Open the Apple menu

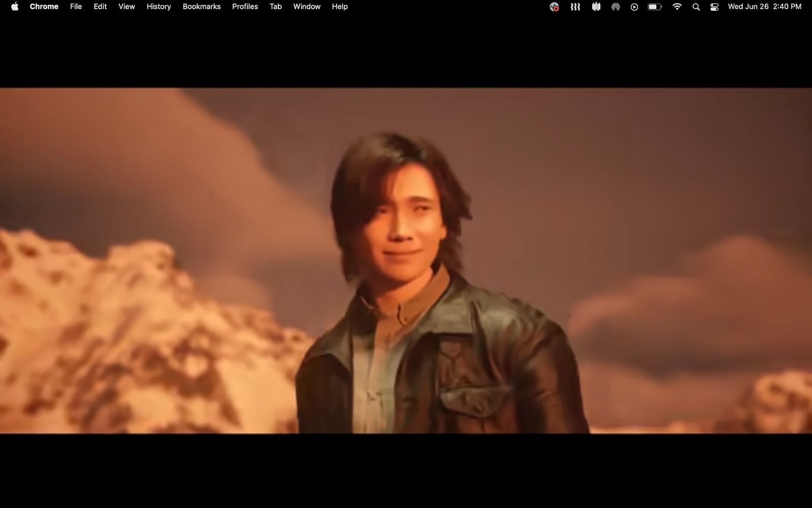(15, 7)
